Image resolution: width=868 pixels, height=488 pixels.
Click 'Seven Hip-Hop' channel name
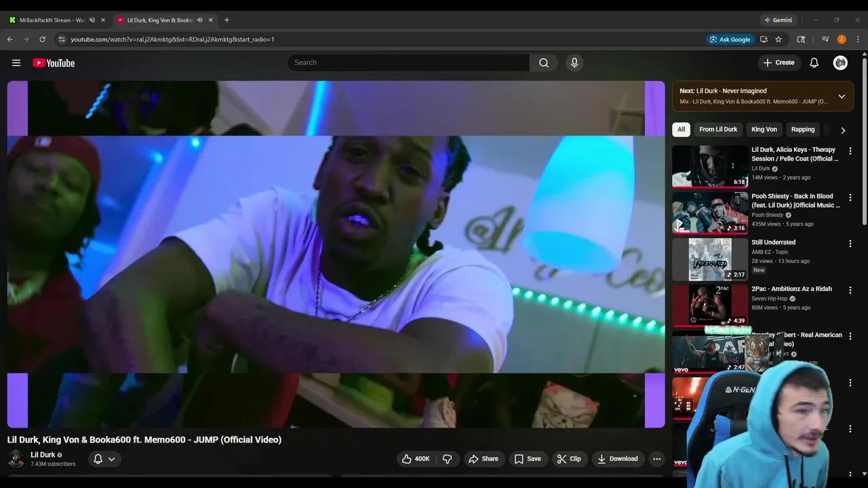click(x=769, y=298)
